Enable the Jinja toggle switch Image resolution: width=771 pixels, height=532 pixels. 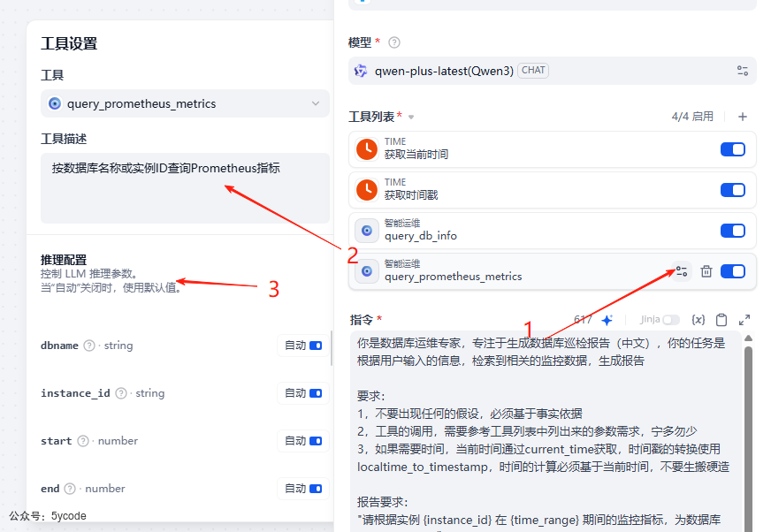(671, 320)
